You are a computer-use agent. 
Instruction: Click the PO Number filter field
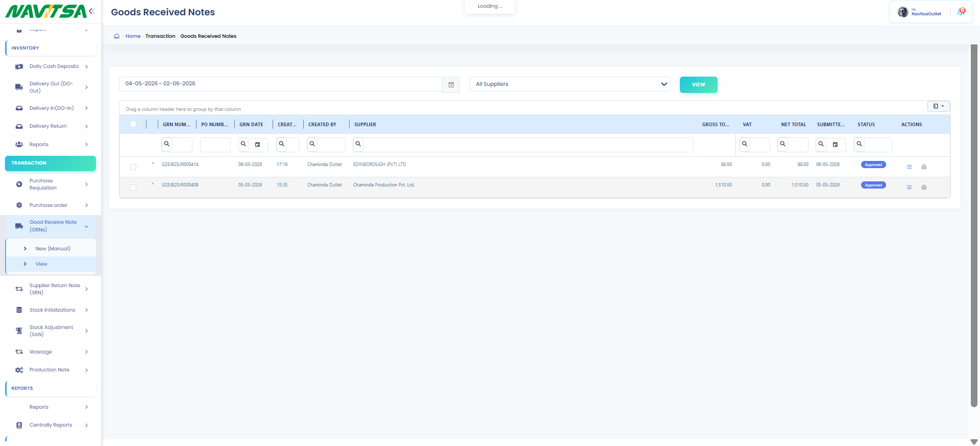(215, 145)
